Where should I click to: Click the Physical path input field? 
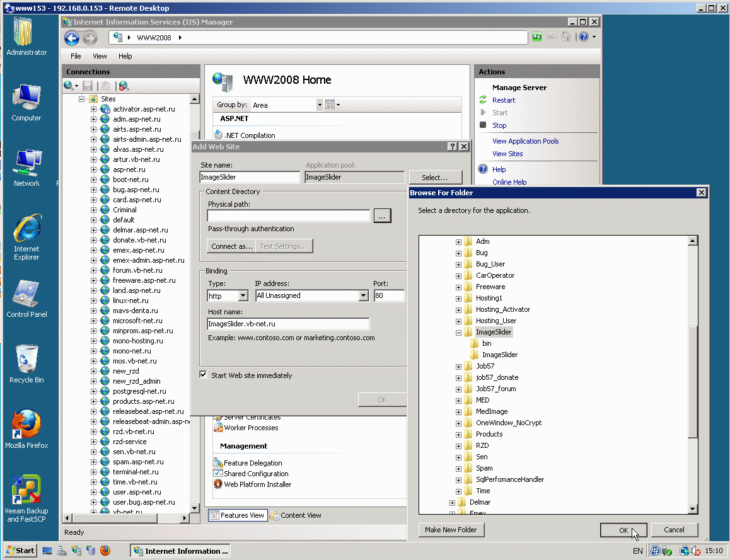coord(289,215)
